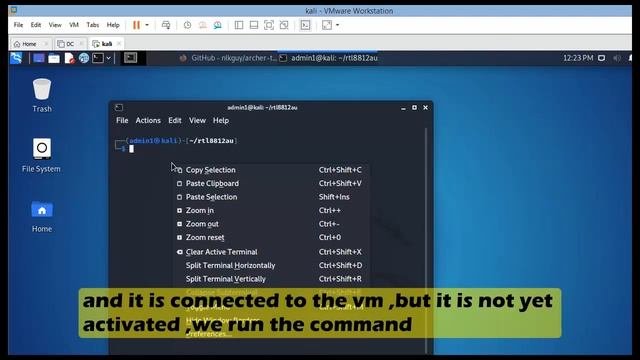Take a VM snapshot with the clock icon
This screenshot has height=360, width=640.
187,25
